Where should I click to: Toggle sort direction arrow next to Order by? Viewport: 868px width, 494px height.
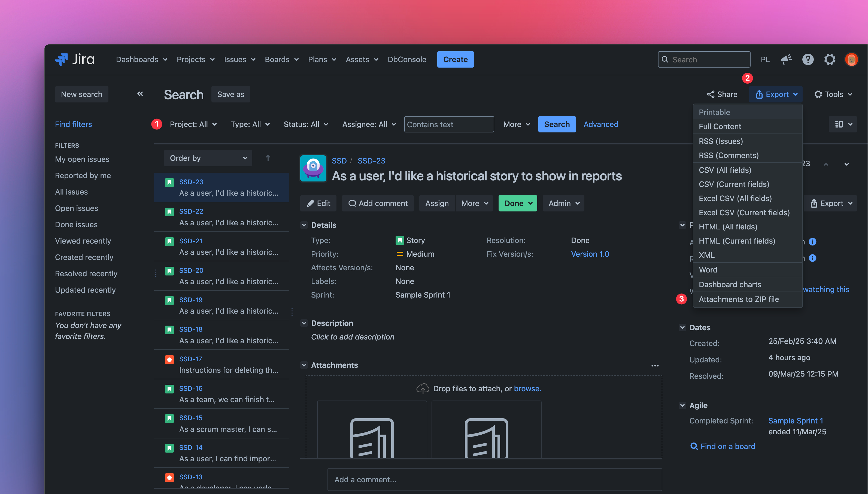coord(268,158)
